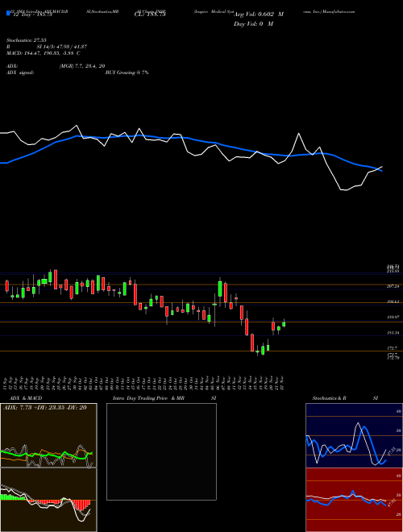
Task: Click the '(MGR) 7.7, 23.4, 20' ADX values
Action: [82, 66]
